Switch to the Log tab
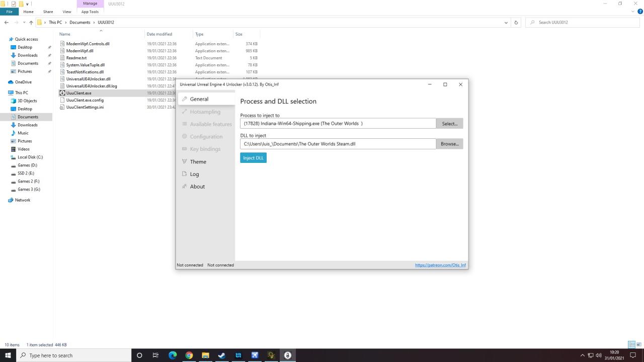Image resolution: width=644 pixels, height=362 pixels. pos(194,174)
